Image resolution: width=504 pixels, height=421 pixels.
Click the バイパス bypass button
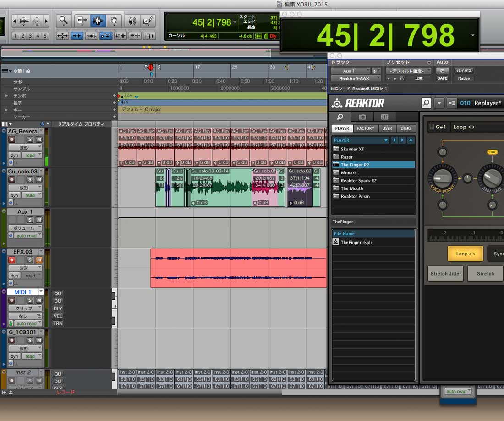[464, 71]
